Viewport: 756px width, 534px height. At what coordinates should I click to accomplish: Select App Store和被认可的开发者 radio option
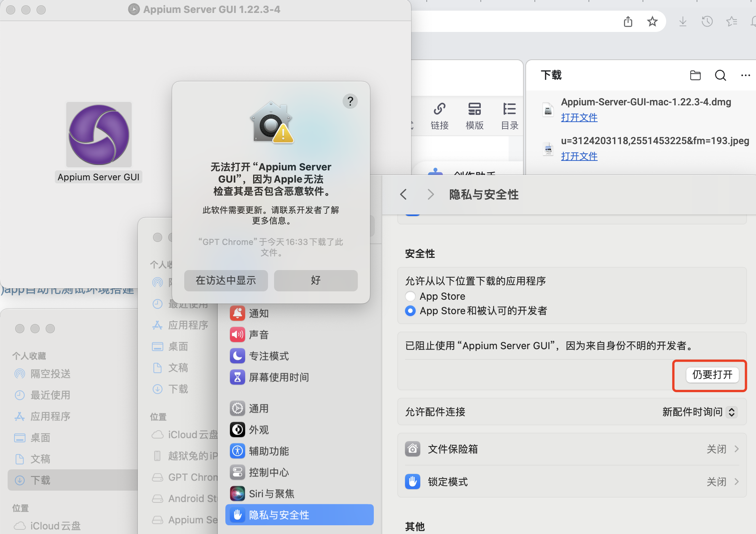click(x=410, y=311)
